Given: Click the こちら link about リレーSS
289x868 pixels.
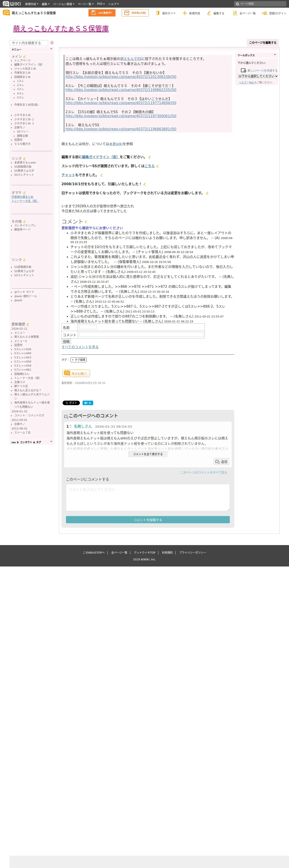Looking at the screenshot, I should pyautogui.click(x=150, y=166).
